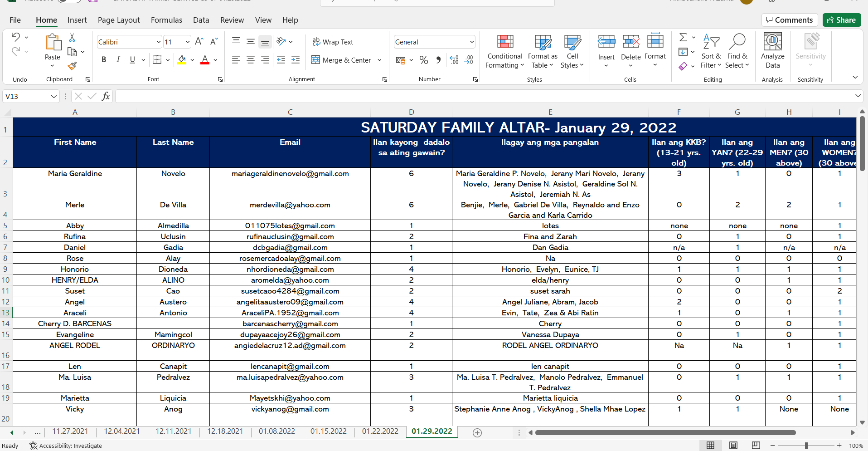This screenshot has width=868, height=451.
Task: Click the Insert Function fx icon
Action: [106, 96]
